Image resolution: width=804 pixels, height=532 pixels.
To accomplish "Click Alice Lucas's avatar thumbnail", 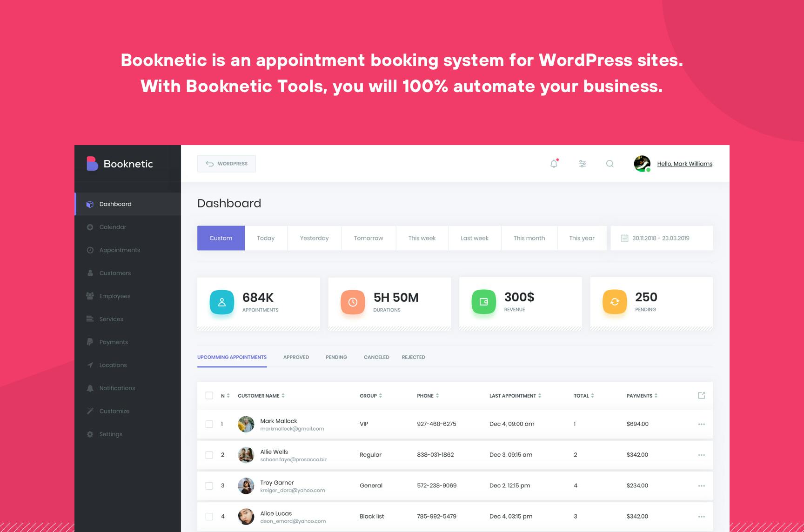I will click(246, 516).
